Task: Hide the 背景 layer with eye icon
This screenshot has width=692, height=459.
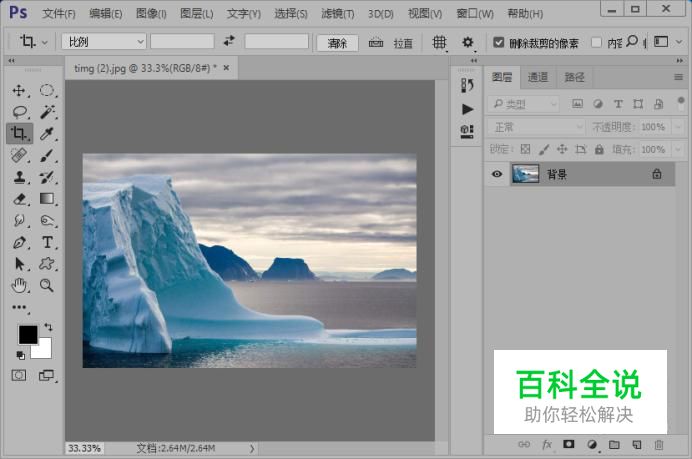Action: (x=496, y=174)
